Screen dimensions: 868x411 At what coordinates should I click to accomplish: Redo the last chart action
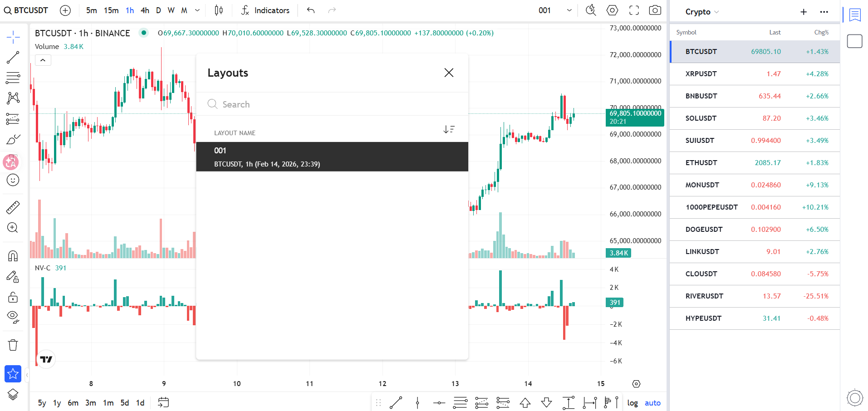tap(332, 10)
